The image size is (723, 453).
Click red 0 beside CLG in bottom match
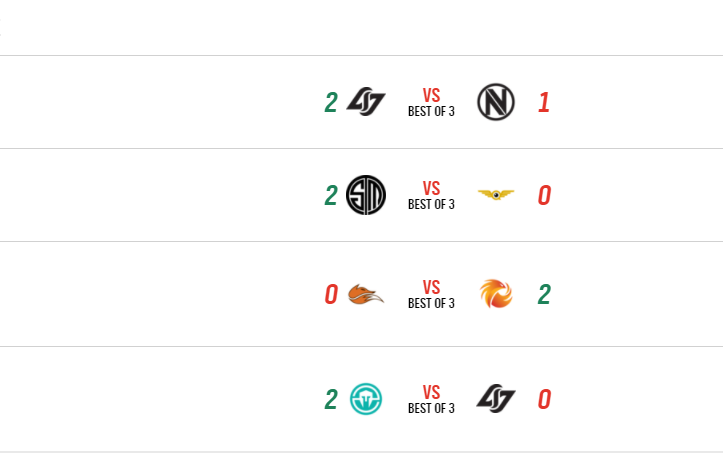point(544,400)
